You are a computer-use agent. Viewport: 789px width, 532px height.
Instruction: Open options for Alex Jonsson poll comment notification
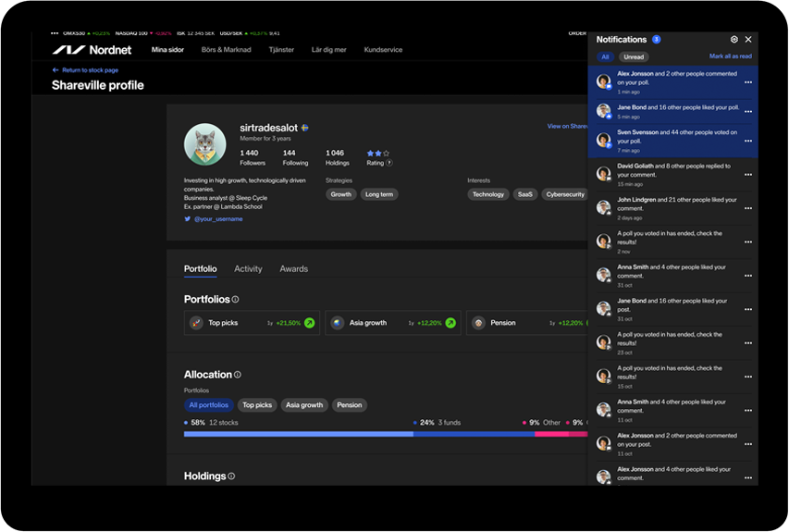click(x=748, y=82)
